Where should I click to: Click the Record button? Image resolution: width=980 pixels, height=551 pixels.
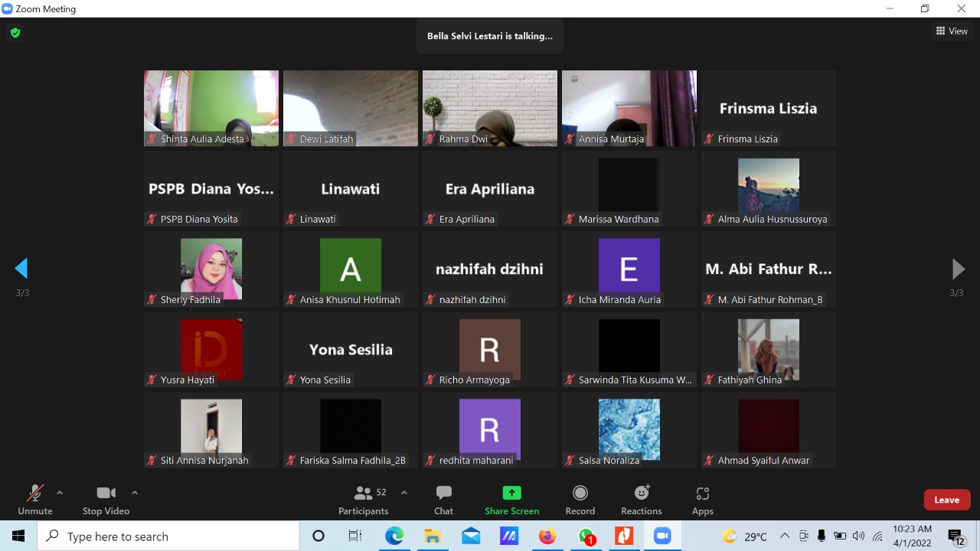pyautogui.click(x=580, y=499)
